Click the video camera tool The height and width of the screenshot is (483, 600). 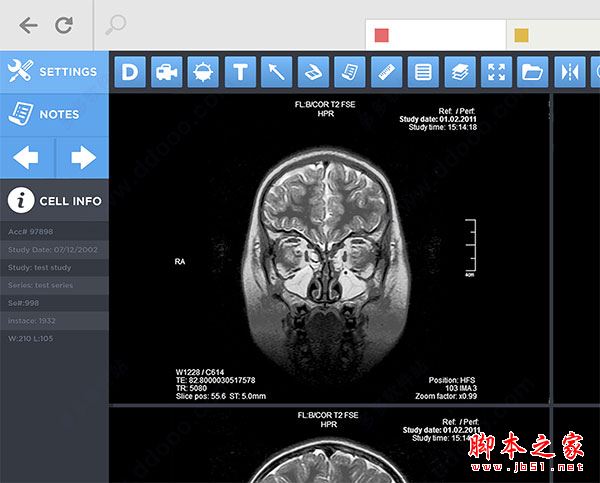tap(166, 72)
